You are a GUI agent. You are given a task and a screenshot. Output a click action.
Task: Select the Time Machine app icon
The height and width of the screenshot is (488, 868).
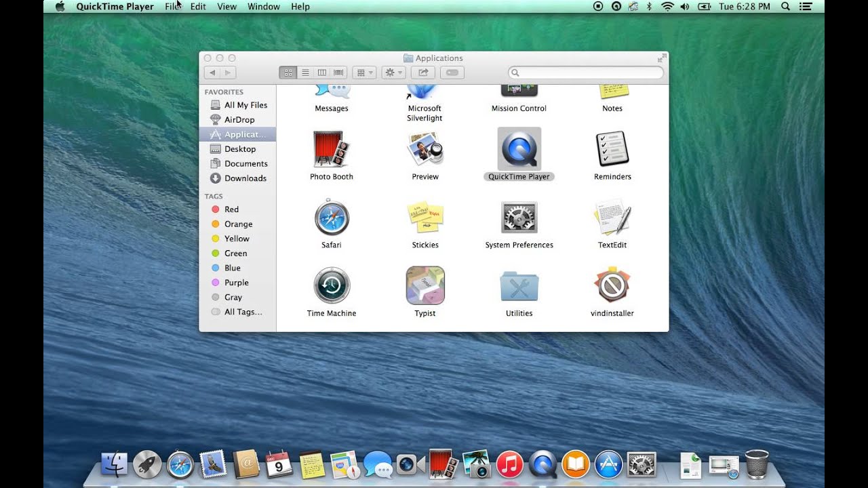[332, 285]
